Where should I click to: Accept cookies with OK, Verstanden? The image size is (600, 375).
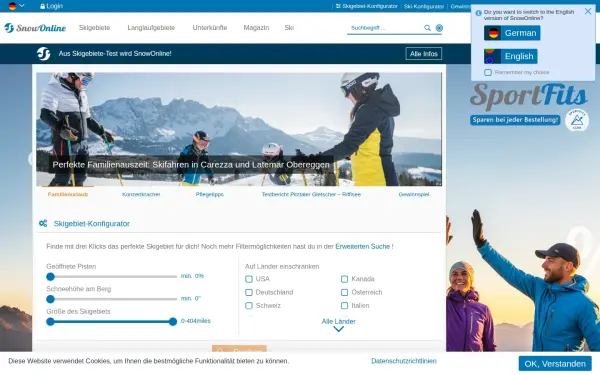[x=555, y=364]
